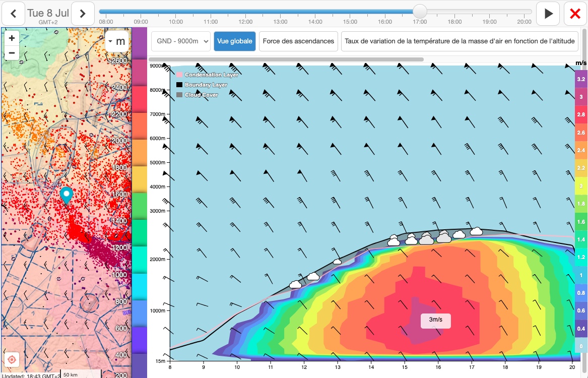This screenshot has height=378, width=588.
Task: Toggle Condensation Layer legend entry
Action: tap(207, 75)
